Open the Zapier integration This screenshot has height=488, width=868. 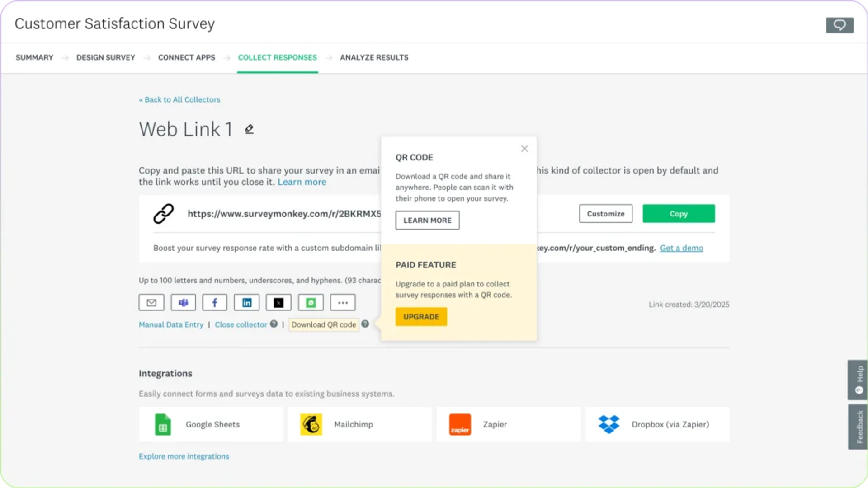click(x=509, y=424)
